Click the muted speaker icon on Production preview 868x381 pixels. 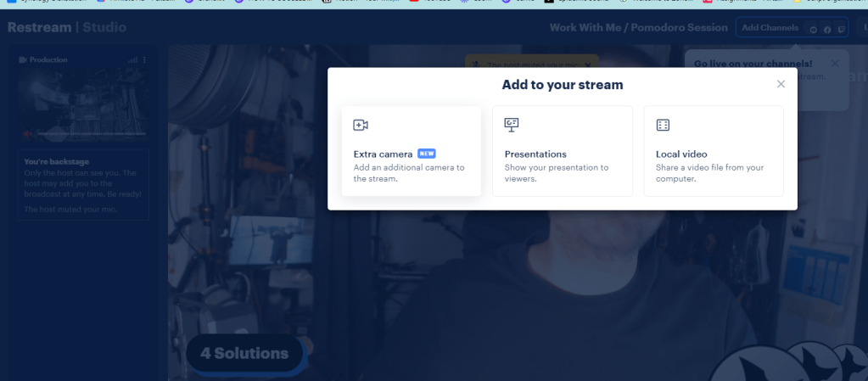(27, 133)
